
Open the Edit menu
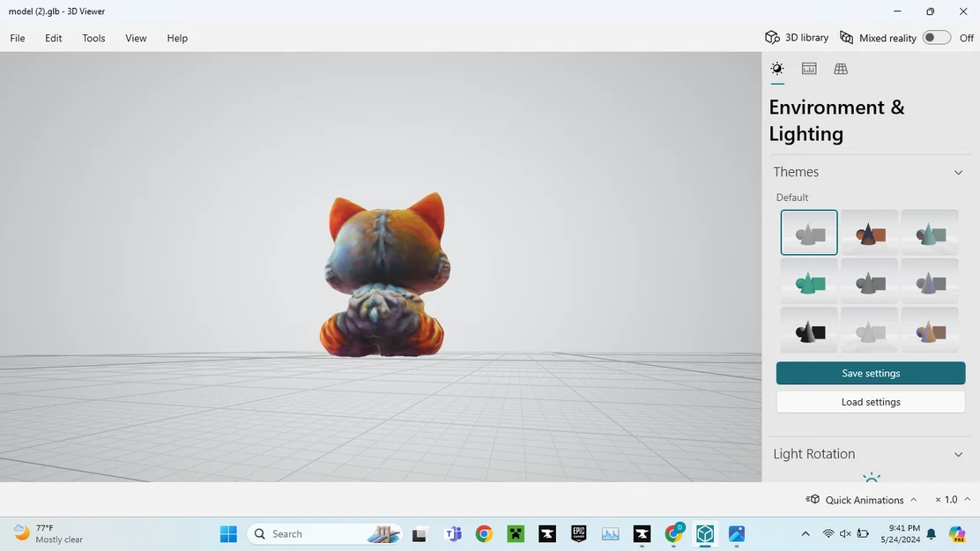point(53,38)
